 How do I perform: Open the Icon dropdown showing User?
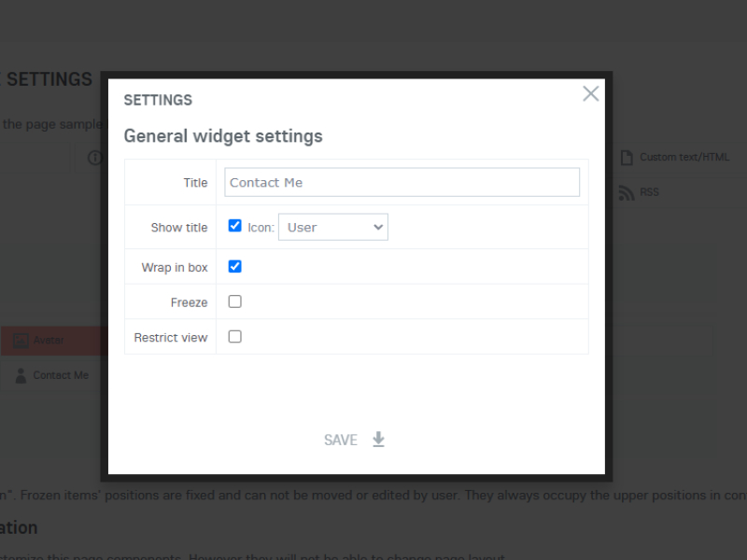(332, 227)
